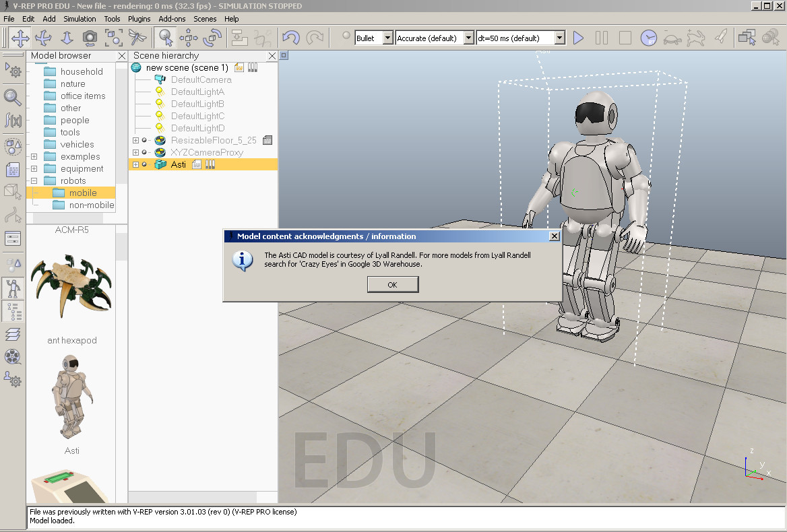Image resolution: width=787 pixels, height=532 pixels.
Task: Expand the Asti node in hierarchy
Action: coord(135,164)
